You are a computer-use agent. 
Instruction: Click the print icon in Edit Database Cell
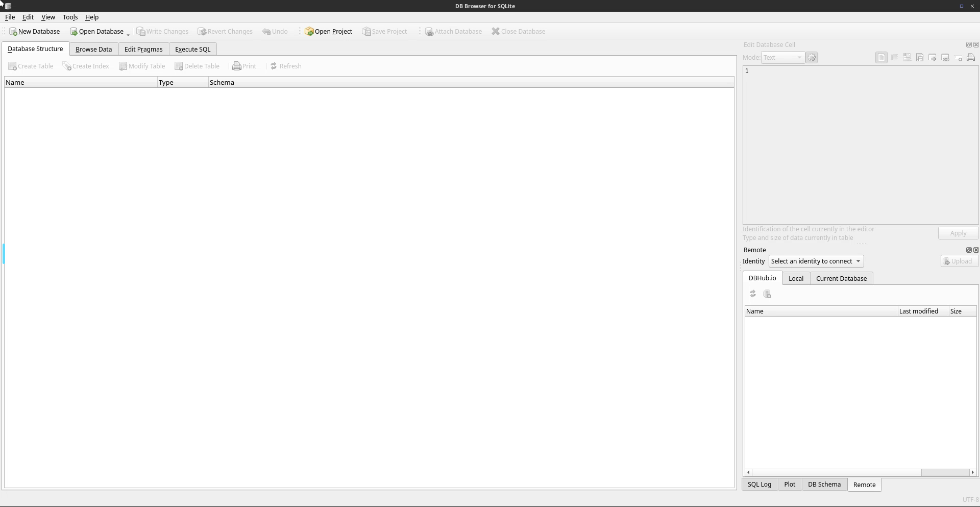pos(970,58)
